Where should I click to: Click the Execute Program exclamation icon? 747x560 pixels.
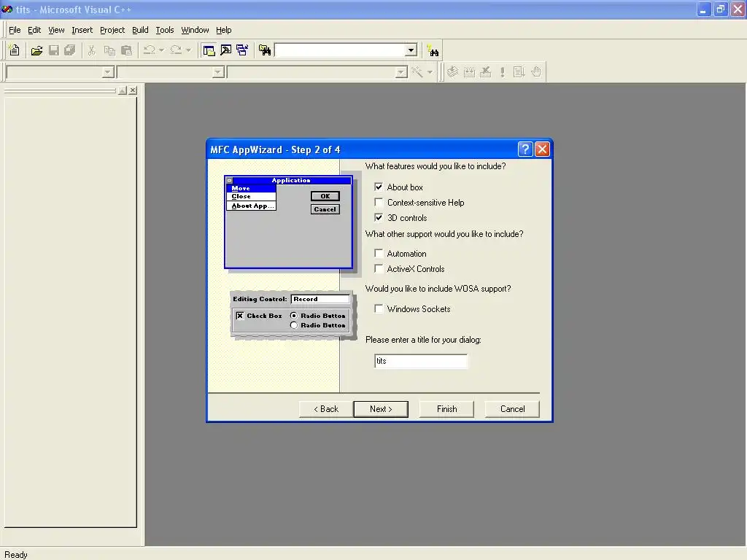(503, 72)
